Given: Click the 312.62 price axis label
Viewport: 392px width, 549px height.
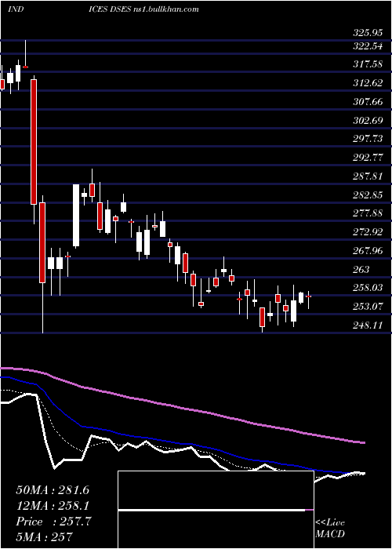Looking at the screenshot, I should tap(368, 83).
